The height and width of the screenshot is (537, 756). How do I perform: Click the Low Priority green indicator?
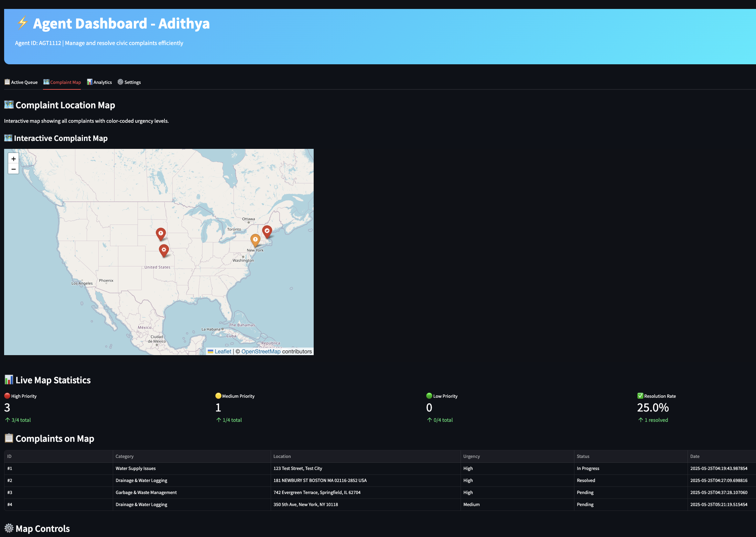coord(429,396)
